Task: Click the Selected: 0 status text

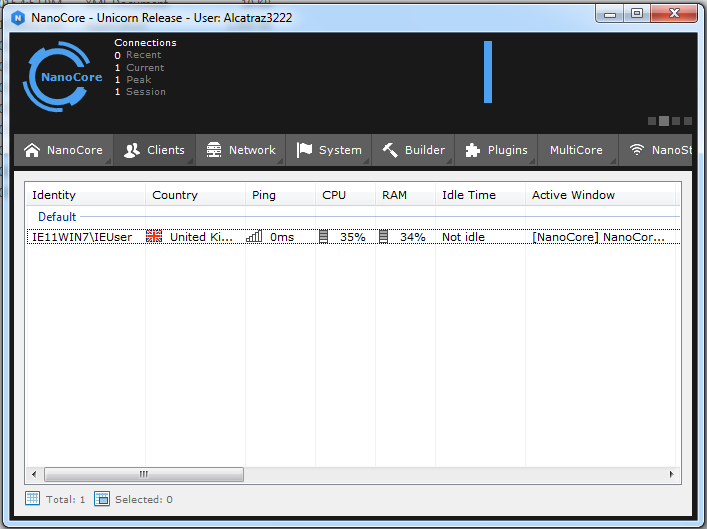Action: (144, 499)
